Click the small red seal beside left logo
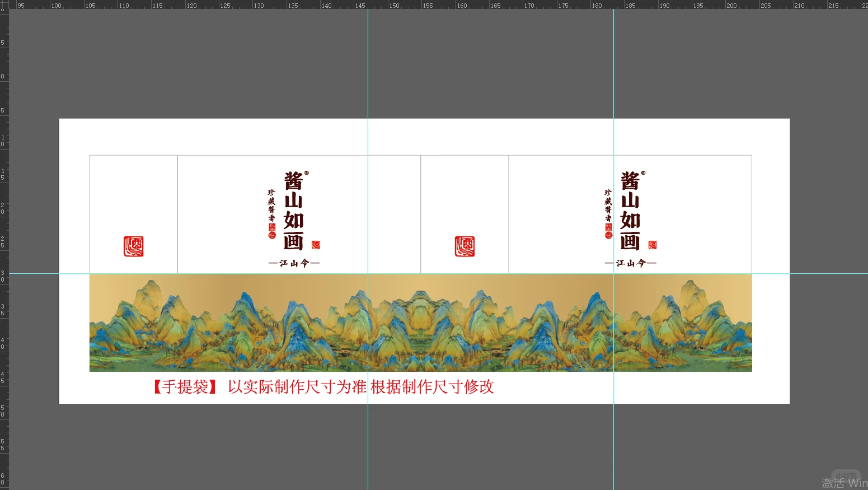Image resolution: width=868 pixels, height=490 pixels. (315, 244)
